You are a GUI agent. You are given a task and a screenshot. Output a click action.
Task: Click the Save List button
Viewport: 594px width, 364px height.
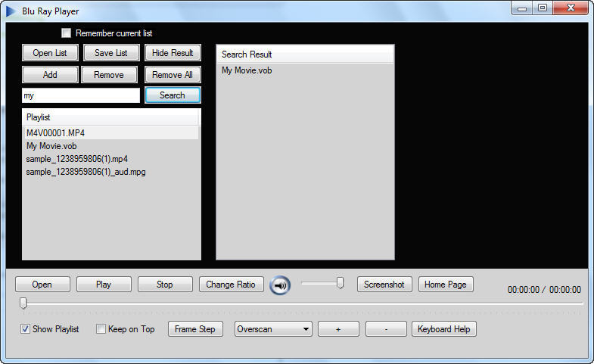click(x=111, y=53)
